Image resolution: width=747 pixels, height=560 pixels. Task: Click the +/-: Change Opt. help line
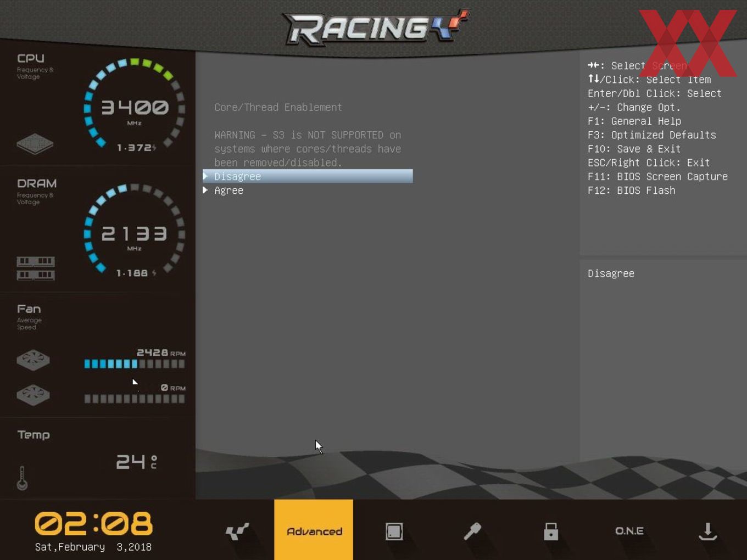point(634,108)
